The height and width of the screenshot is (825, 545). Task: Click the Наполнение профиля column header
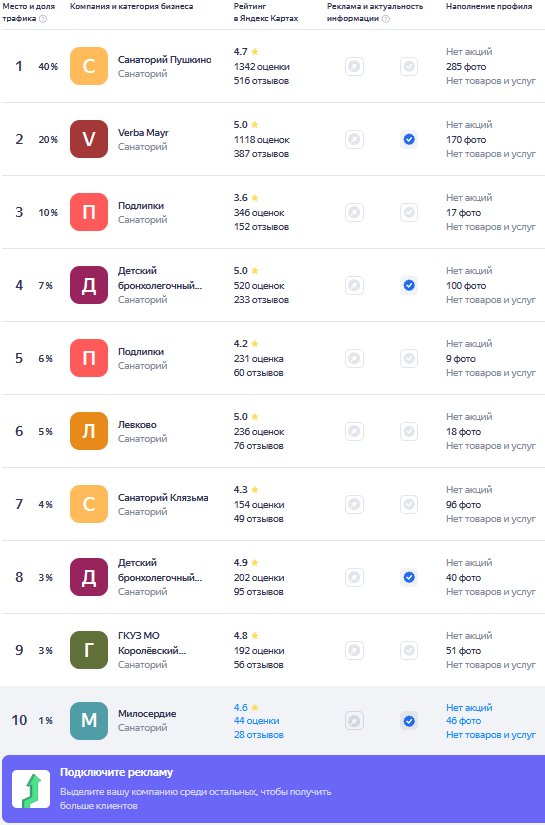click(x=489, y=7)
